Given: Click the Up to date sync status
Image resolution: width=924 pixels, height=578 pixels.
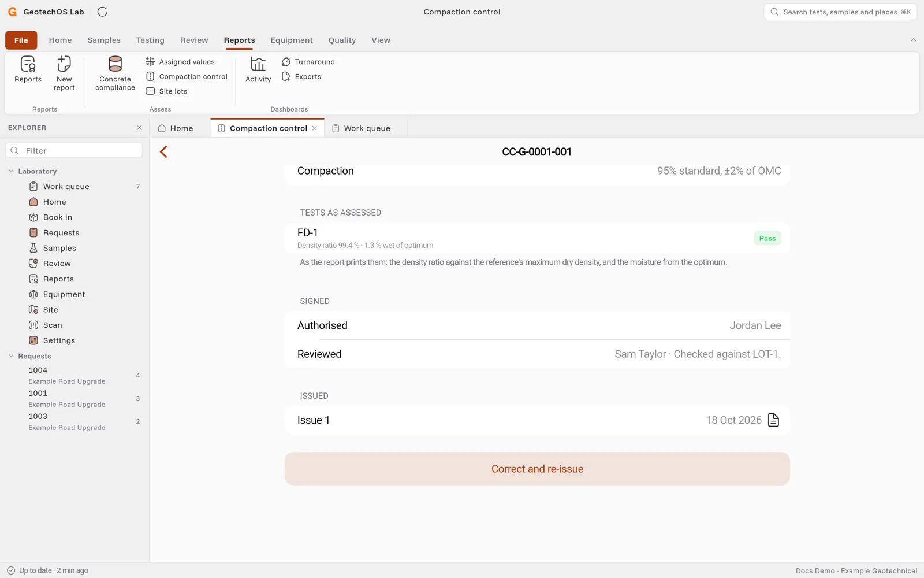Looking at the screenshot, I should point(47,570).
